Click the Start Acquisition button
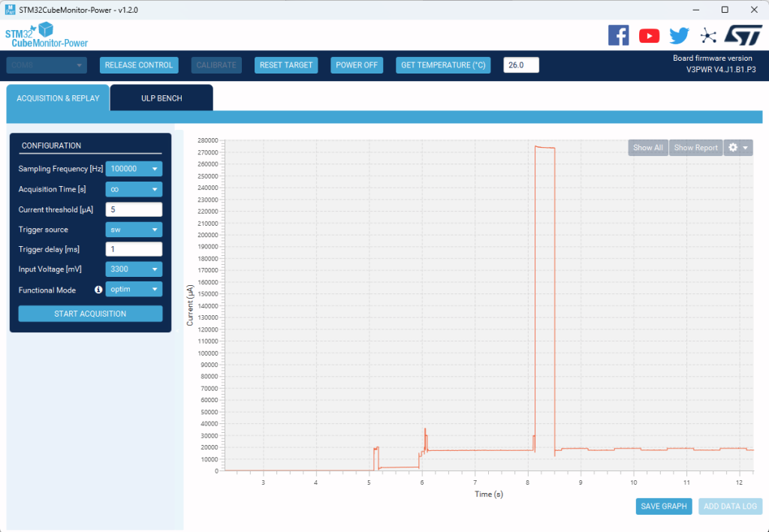Screen dimensions: 769x532 [x=90, y=314]
